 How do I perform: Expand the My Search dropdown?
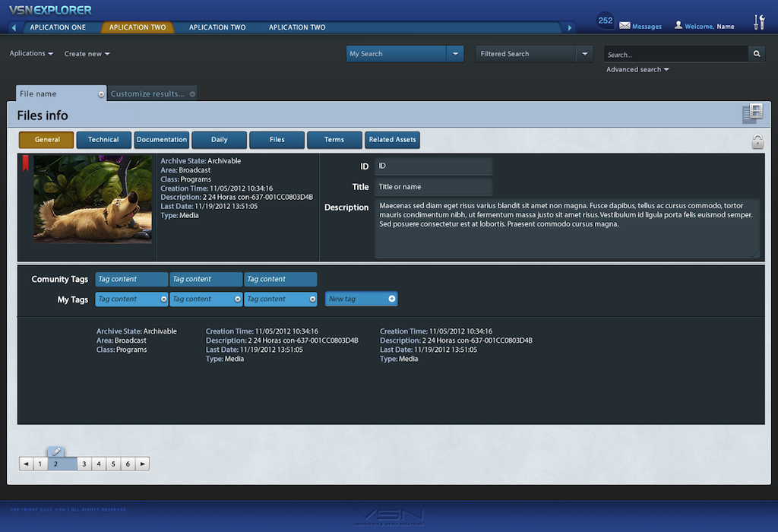click(x=455, y=54)
